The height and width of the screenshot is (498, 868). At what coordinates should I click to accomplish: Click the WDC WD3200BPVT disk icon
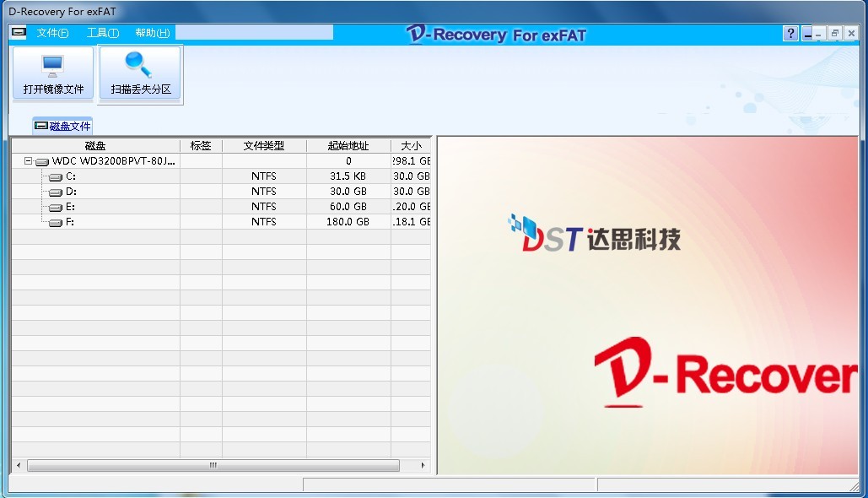42,161
